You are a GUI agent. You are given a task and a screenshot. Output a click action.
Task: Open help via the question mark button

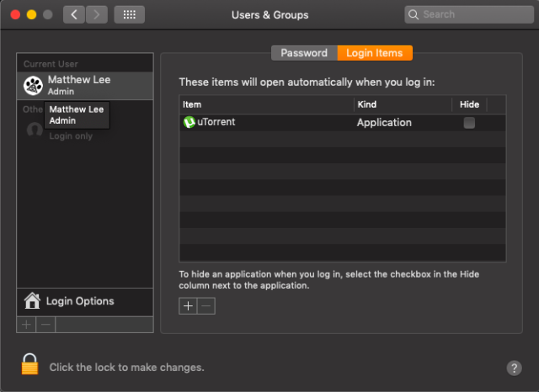[x=514, y=368]
